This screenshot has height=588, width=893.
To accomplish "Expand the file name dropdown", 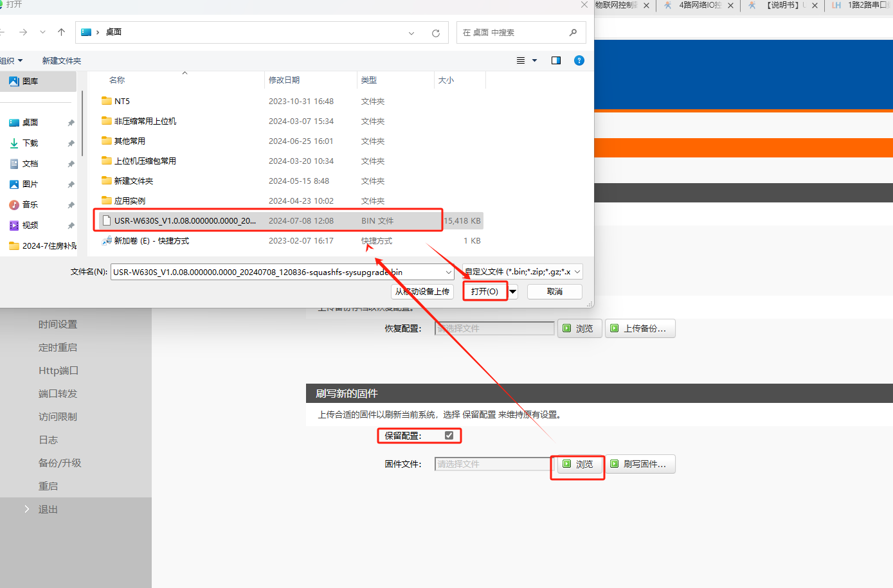I will (449, 272).
